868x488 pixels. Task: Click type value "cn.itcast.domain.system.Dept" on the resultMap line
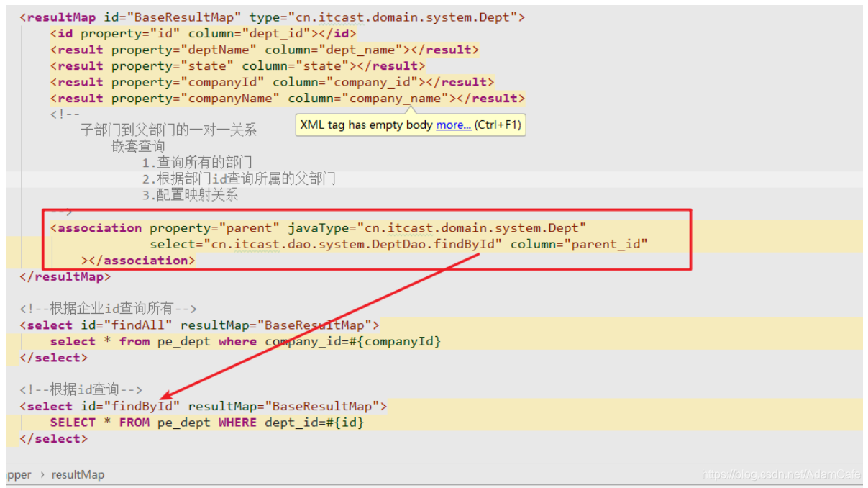(x=403, y=17)
